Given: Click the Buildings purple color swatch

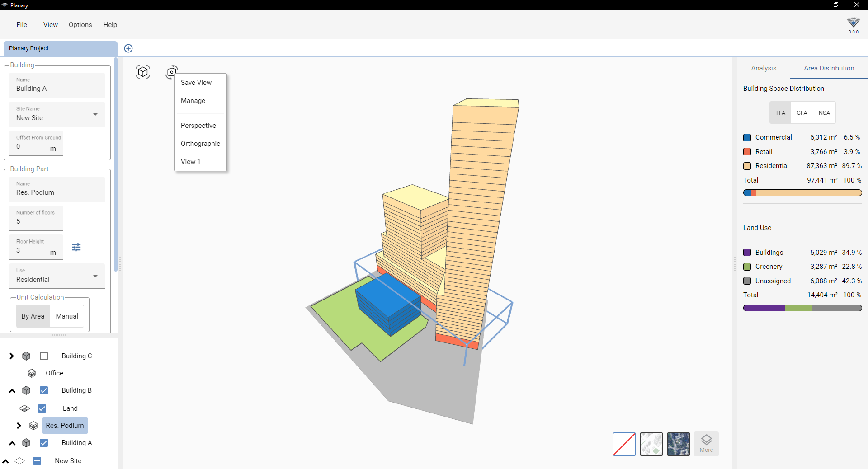Looking at the screenshot, I should click(x=747, y=253).
